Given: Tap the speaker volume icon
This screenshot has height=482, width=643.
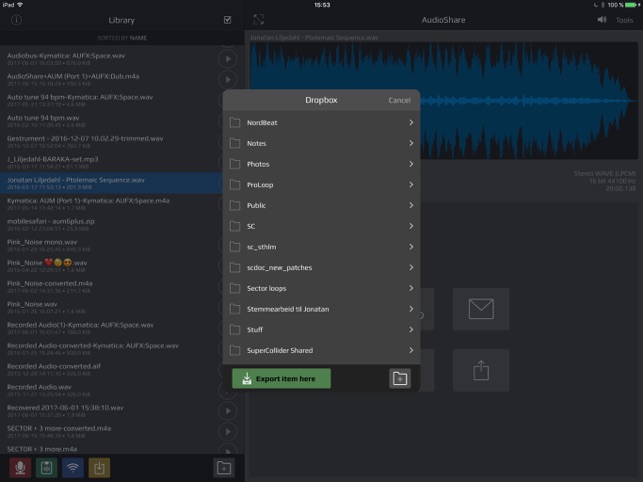Looking at the screenshot, I should [602, 20].
